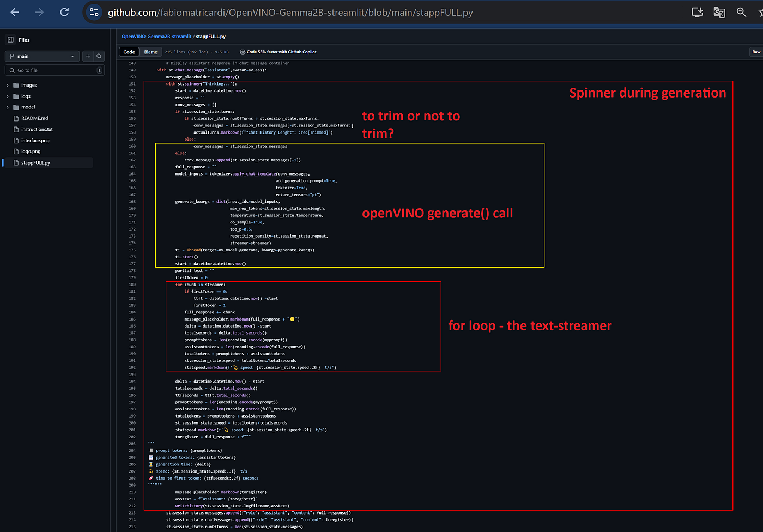Open site information next to the URL

(94, 12)
